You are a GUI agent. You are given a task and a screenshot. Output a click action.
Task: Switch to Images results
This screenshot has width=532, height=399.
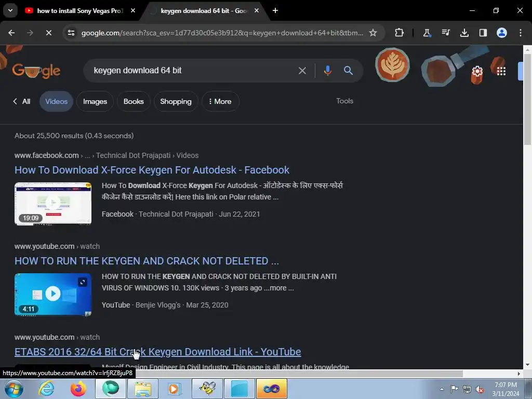[95, 101]
